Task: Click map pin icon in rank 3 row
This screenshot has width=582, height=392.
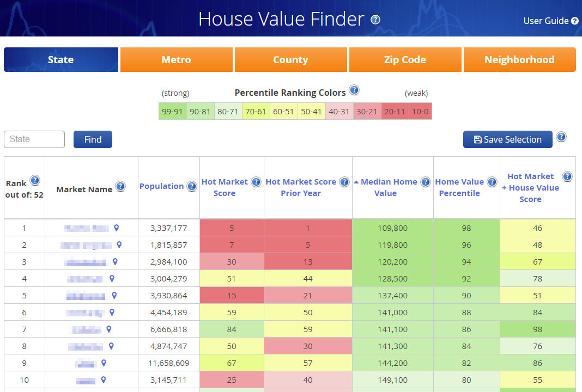Action: coord(115,261)
